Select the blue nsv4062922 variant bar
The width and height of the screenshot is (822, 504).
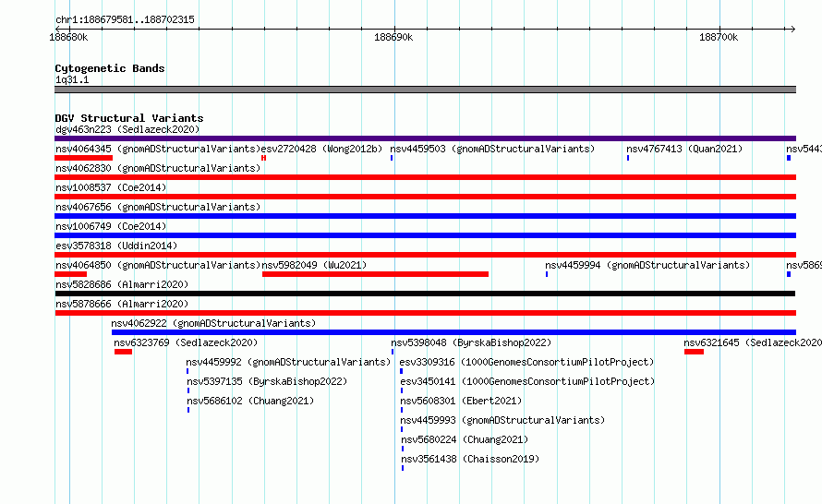454,332
